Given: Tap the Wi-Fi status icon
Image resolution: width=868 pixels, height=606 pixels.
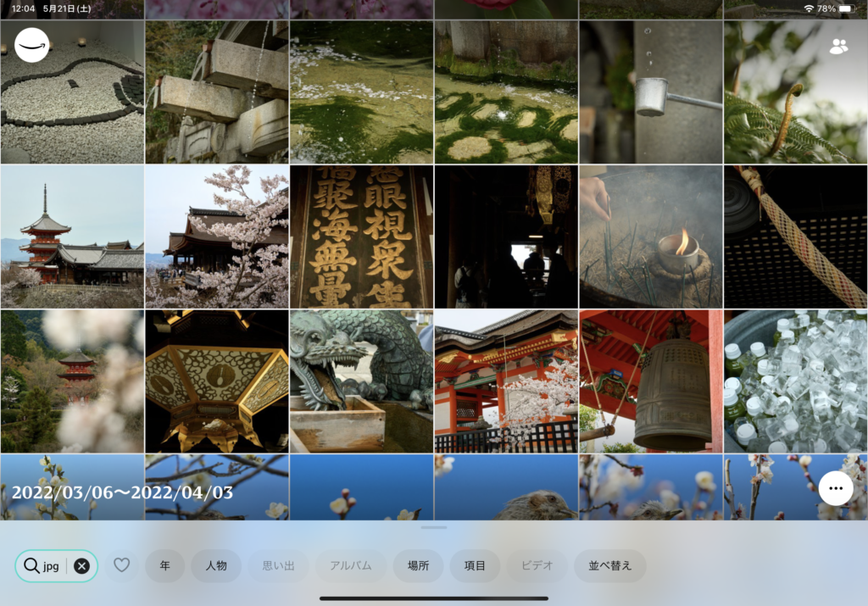Looking at the screenshot, I should coord(809,8).
